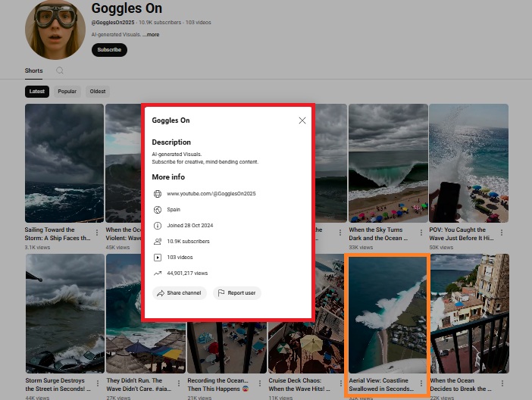
Task: Click the search magnifier icon beside Shorts
Action: coord(60,71)
